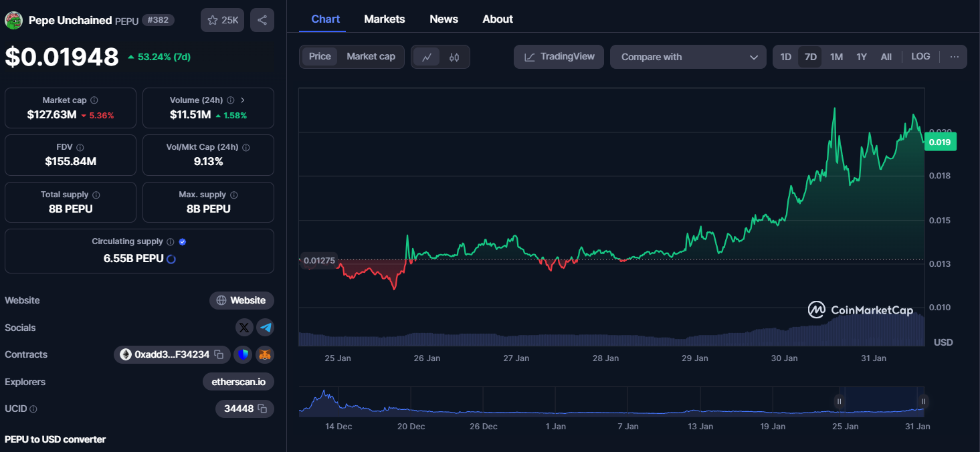Click the 0.01275 baseline price label
The width and height of the screenshot is (980, 452).
tap(318, 261)
